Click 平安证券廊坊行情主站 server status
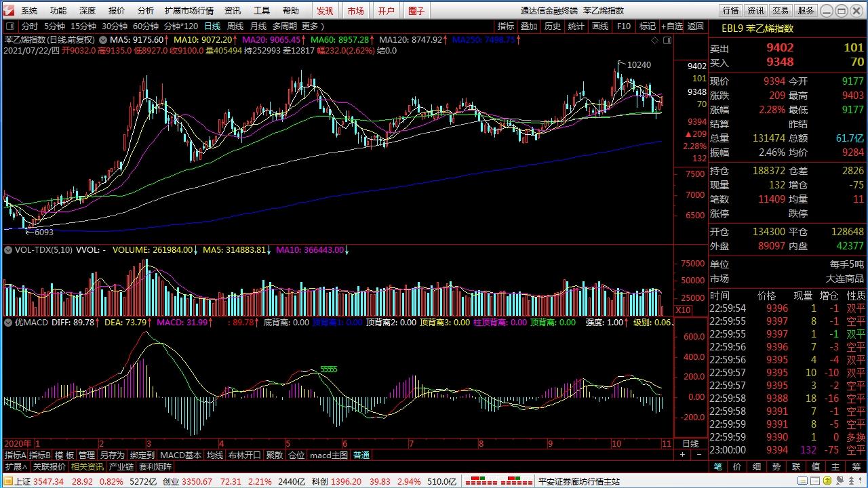 click(579, 482)
